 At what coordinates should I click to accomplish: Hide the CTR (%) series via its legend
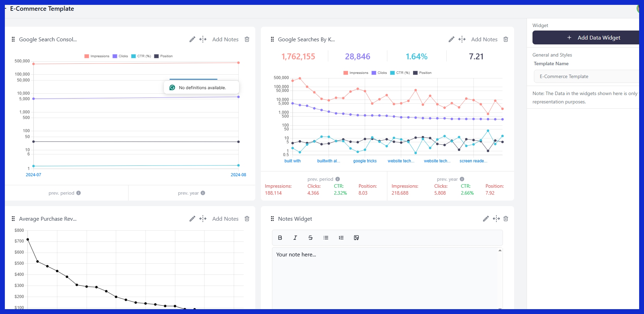click(x=399, y=73)
